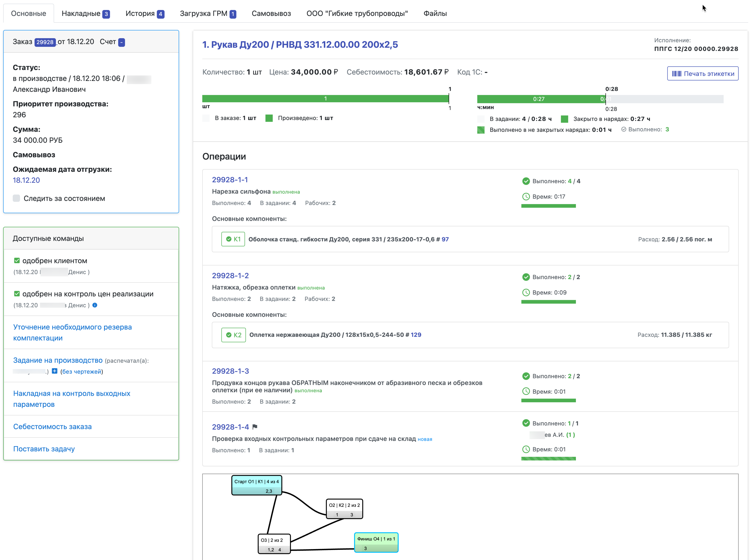Open the Себестоимость заказа link
The width and height of the screenshot is (755, 560).
(52, 426)
